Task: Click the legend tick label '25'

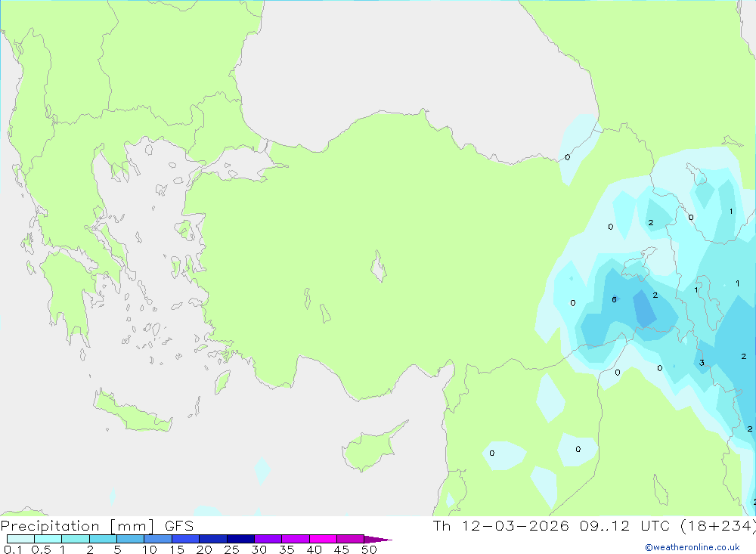Action: point(231,549)
